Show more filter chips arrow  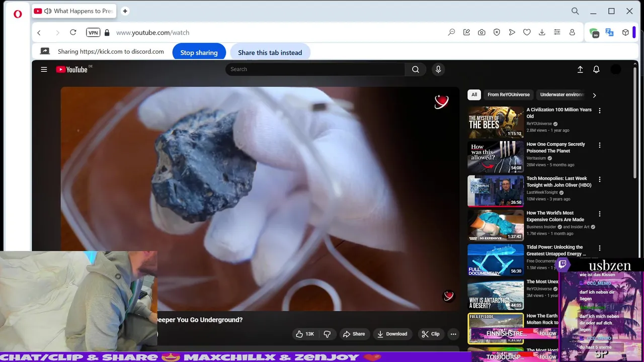coord(594,95)
